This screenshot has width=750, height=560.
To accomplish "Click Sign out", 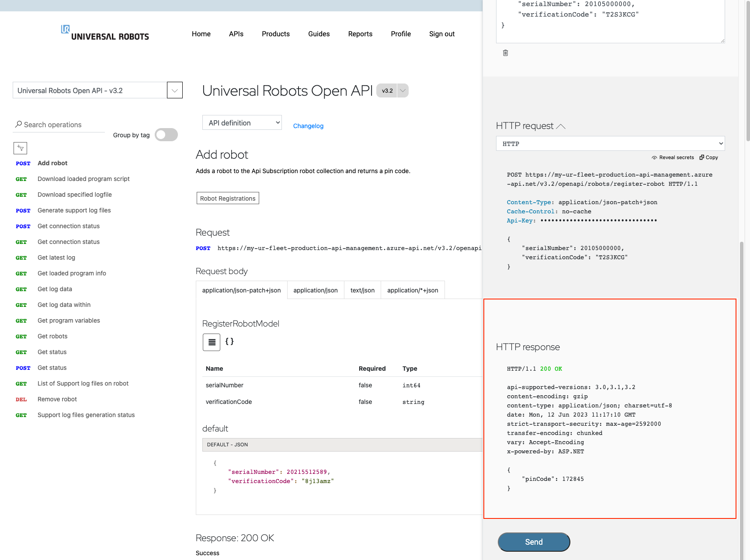I will click(x=442, y=34).
